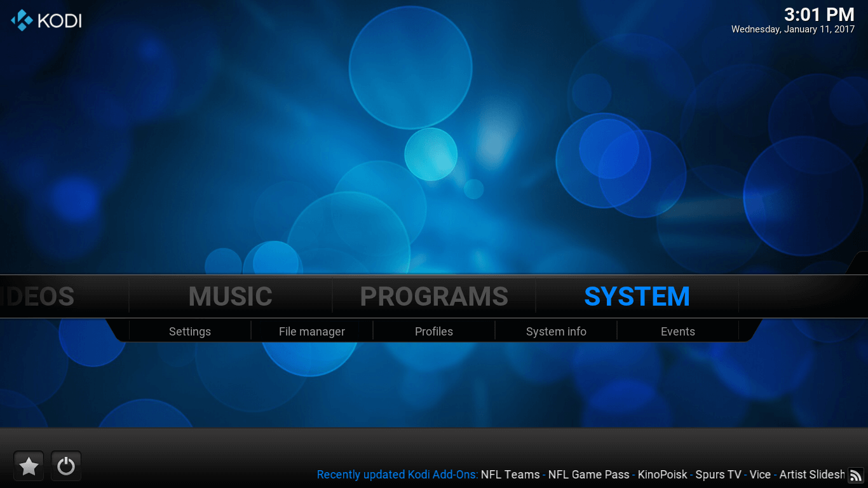Select the SYSTEM main menu item
Image resolution: width=868 pixels, height=488 pixels.
(x=637, y=296)
